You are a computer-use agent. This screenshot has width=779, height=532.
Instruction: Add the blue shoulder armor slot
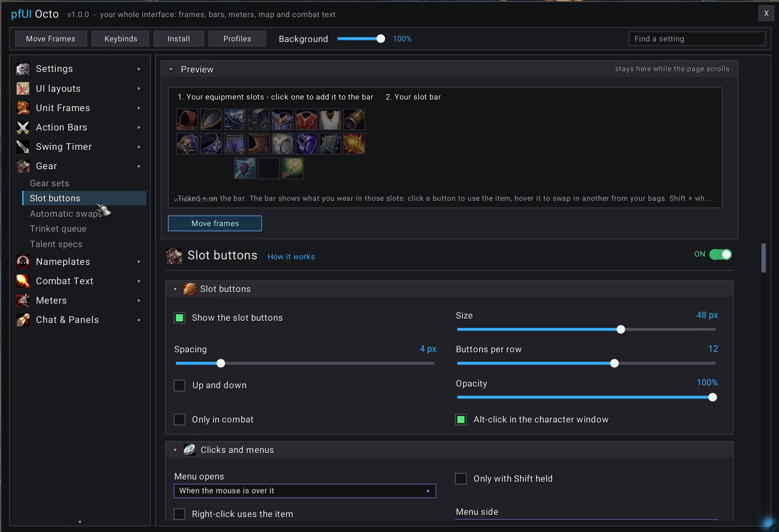point(235,119)
